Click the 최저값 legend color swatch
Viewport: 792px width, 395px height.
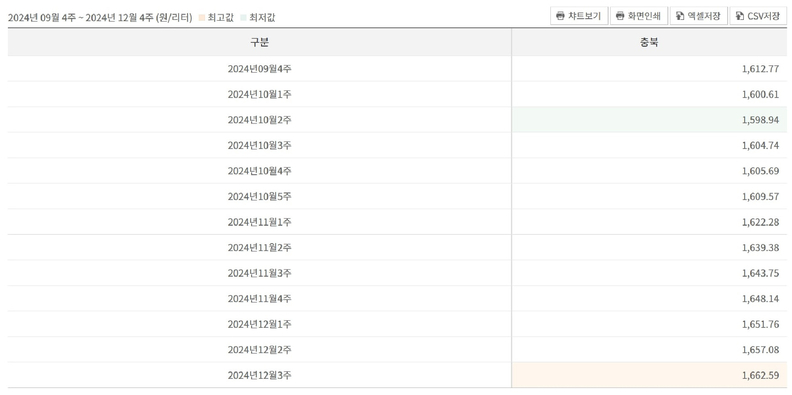243,18
